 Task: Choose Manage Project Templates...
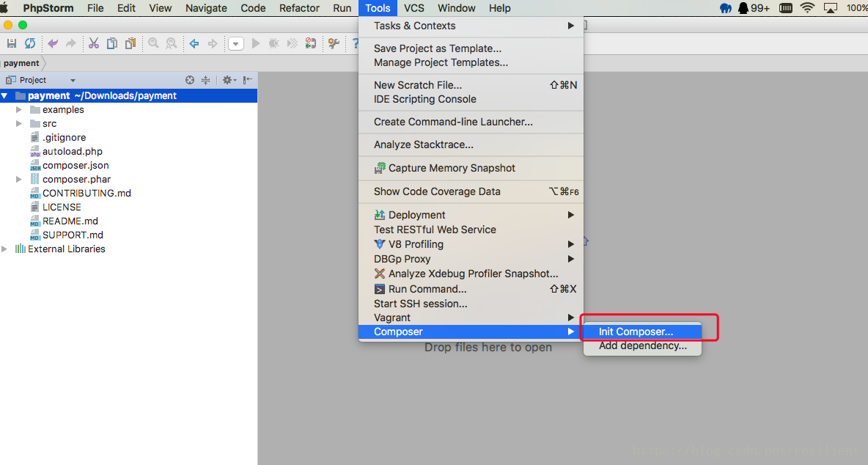coord(471,62)
